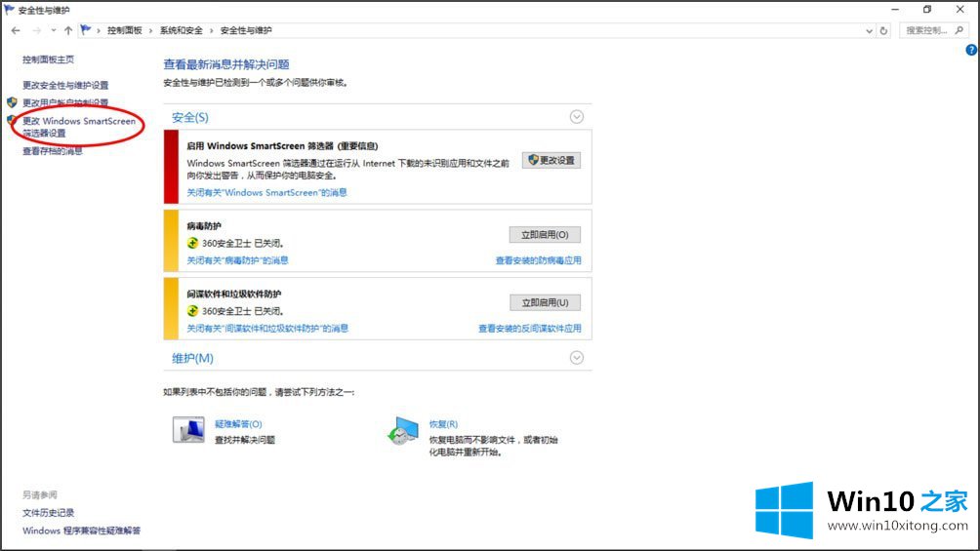Dismiss messages about Windows SmartScreen link
Screen dimensions: 980x551
(266, 192)
